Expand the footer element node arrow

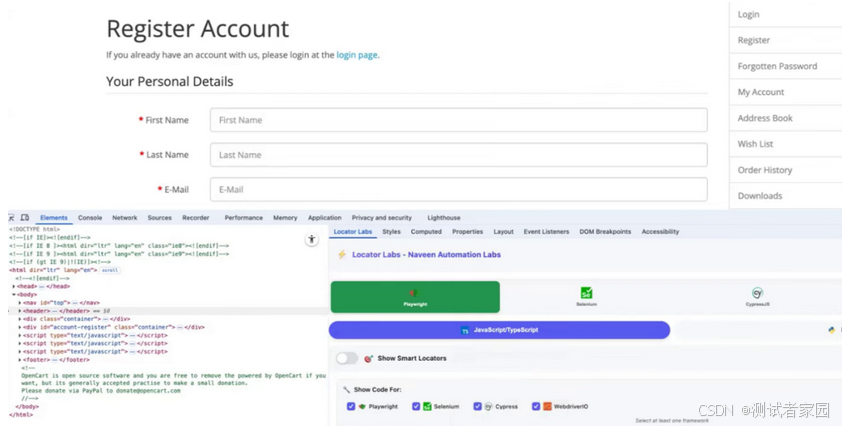click(20, 360)
